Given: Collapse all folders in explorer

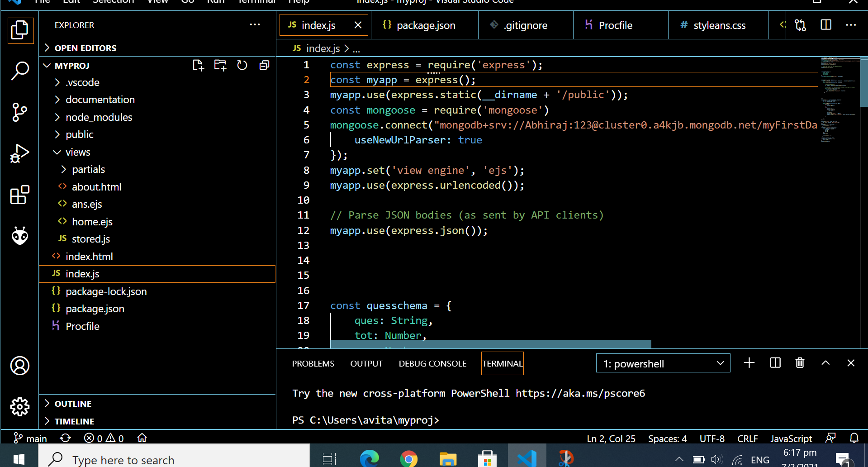Looking at the screenshot, I should 264,66.
